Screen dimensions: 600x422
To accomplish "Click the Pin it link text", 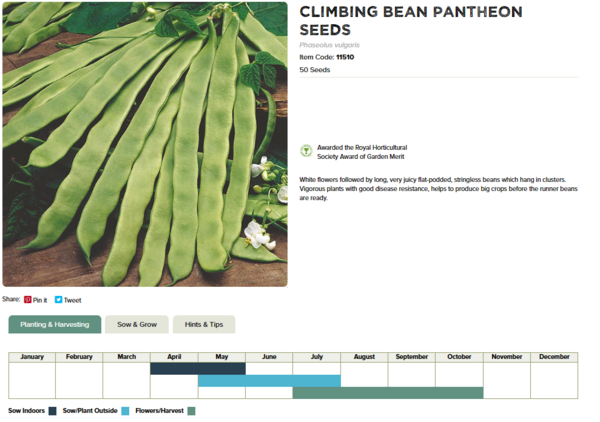I will click(x=40, y=300).
